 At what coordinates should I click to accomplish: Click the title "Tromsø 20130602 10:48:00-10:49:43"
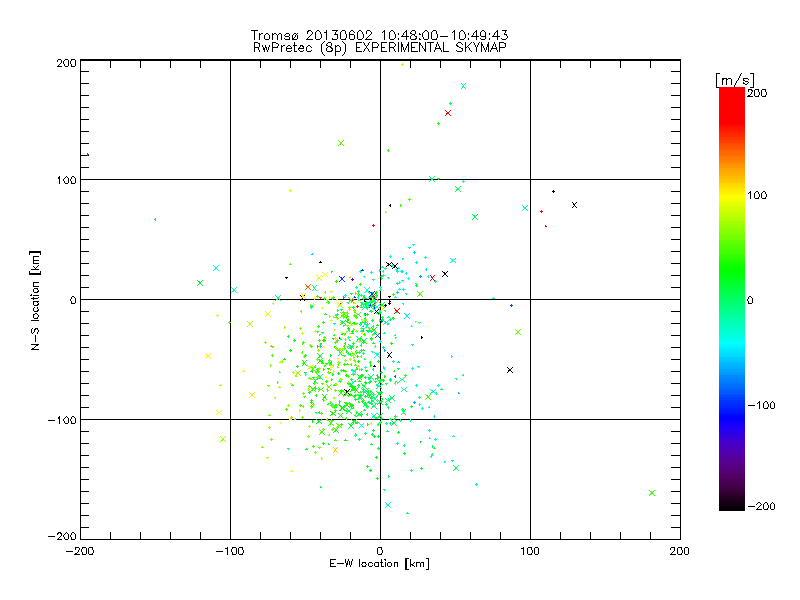[x=379, y=35]
